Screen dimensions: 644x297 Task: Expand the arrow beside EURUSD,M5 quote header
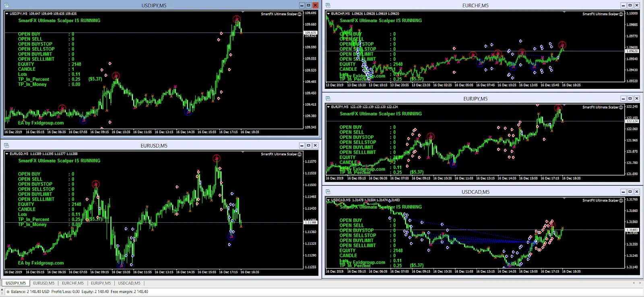[x=7, y=154]
